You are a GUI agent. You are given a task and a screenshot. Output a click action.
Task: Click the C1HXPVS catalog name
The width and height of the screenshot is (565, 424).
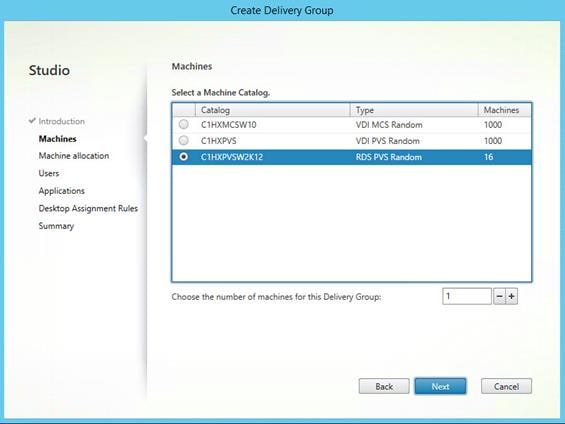click(218, 141)
